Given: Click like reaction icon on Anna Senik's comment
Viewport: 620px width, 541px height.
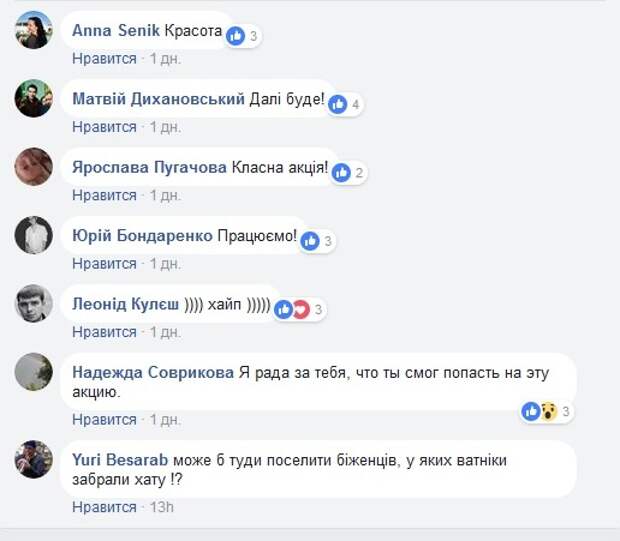Looking at the screenshot, I should 236,36.
